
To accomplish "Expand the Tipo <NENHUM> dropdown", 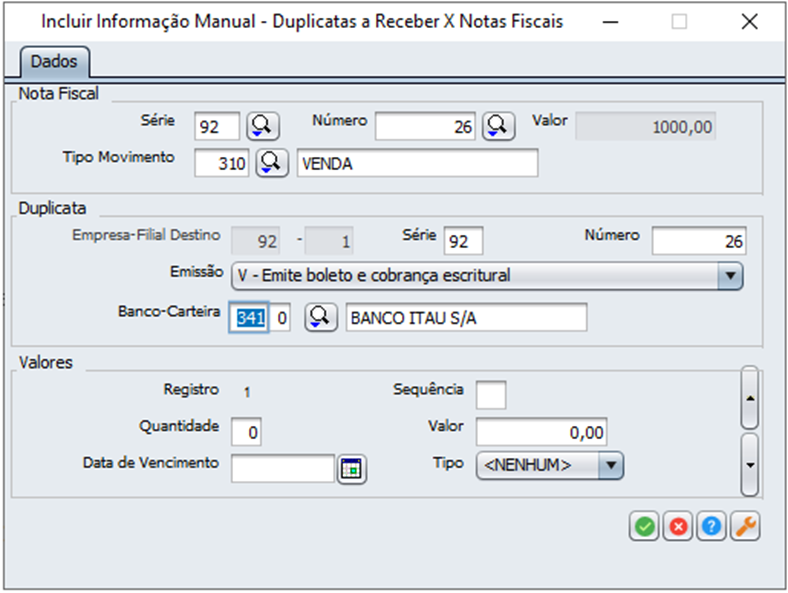I will (611, 465).
